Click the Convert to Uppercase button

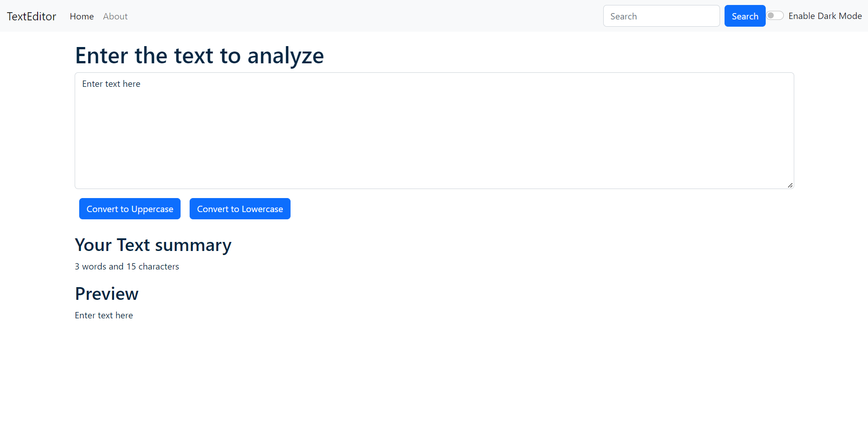click(129, 208)
